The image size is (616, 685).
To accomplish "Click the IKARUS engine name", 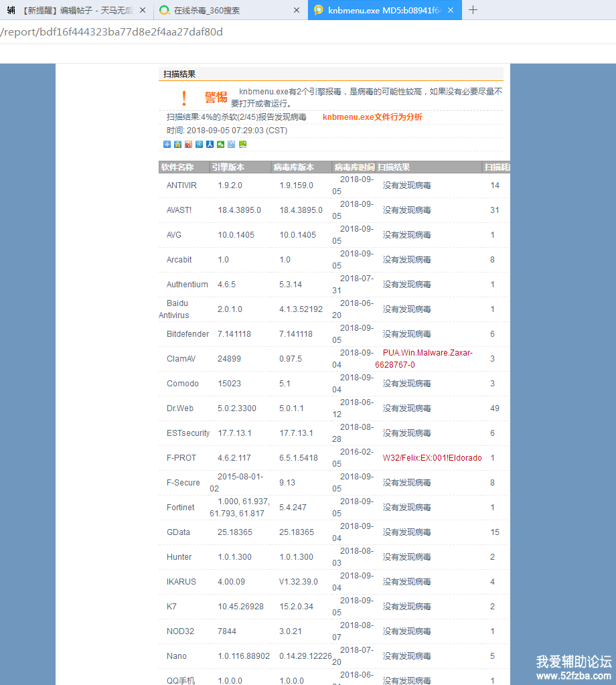I will point(181,582).
